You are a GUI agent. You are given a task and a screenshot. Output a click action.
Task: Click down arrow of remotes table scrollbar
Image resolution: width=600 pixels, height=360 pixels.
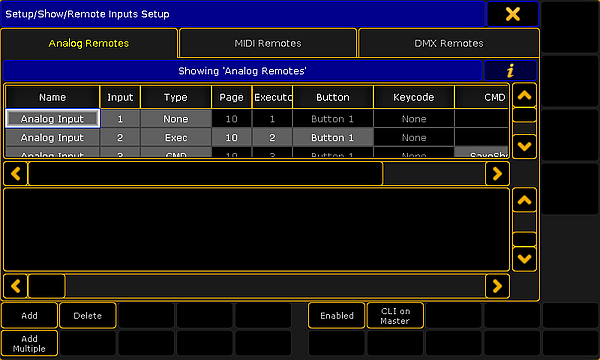(x=524, y=146)
